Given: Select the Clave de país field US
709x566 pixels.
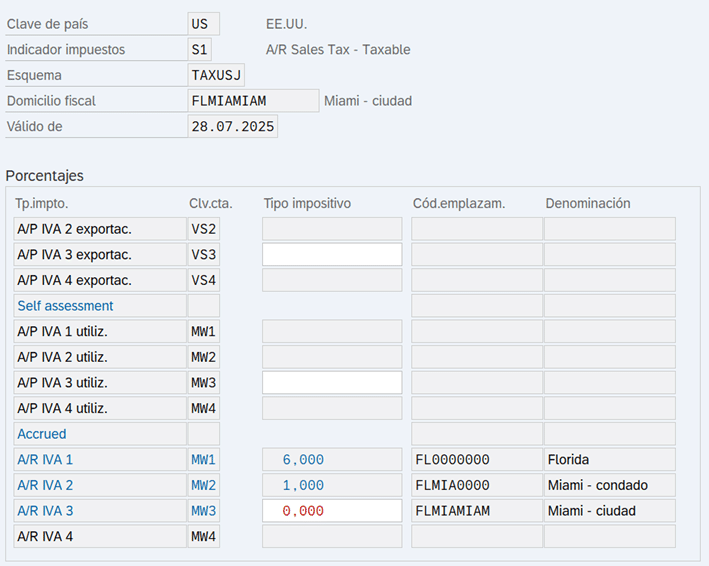Looking at the screenshot, I should (x=203, y=24).
